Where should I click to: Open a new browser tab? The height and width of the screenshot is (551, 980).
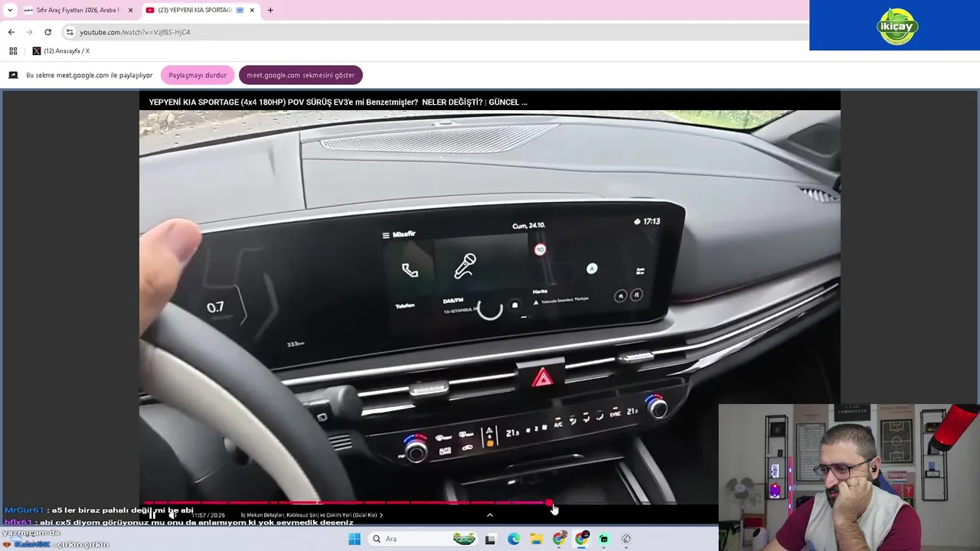coord(270,10)
